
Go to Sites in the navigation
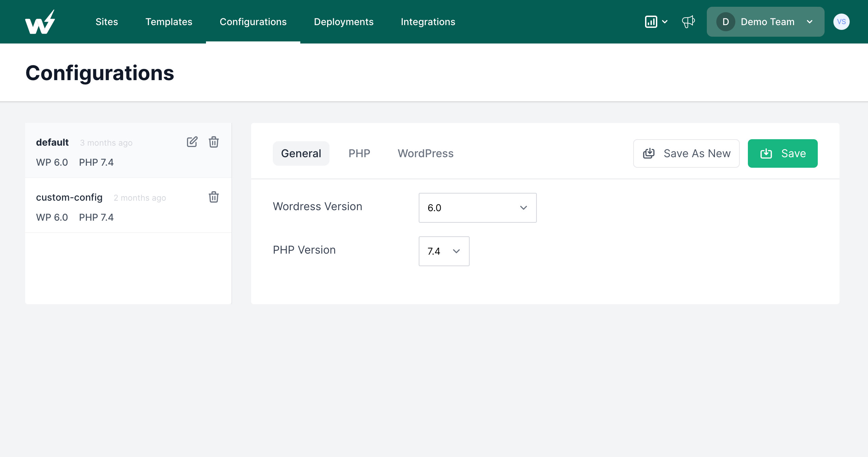[107, 22]
